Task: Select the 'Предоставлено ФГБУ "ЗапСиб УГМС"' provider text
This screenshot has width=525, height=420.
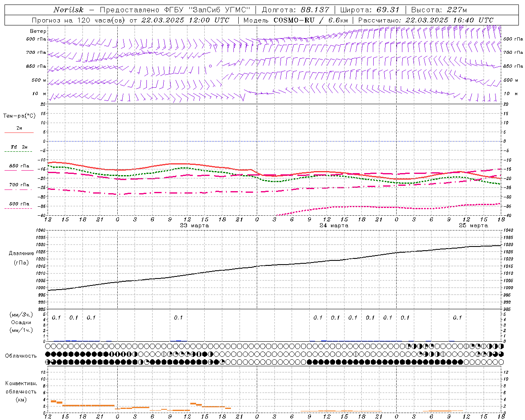Action: point(175,10)
